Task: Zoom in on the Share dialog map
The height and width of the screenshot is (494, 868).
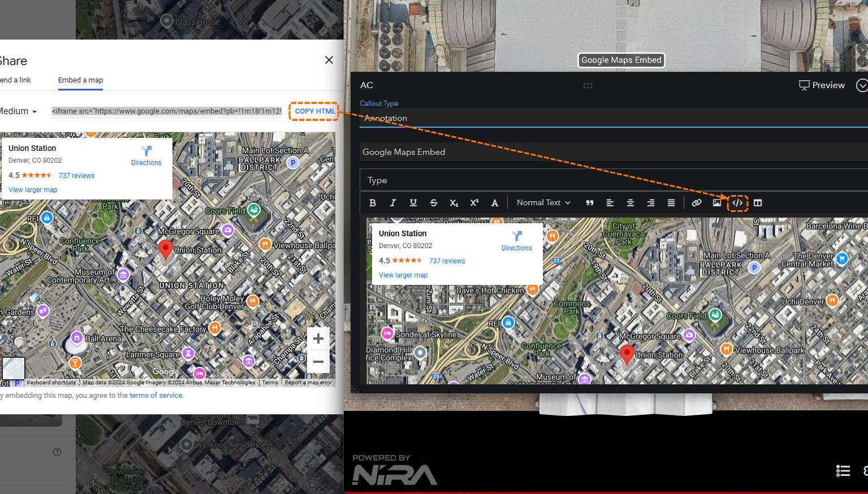Action: click(x=318, y=339)
